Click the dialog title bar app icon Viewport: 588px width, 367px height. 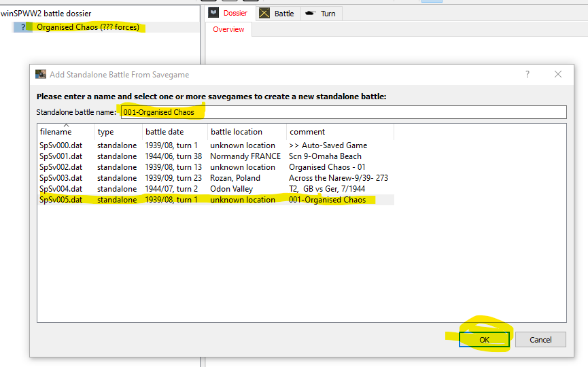pyautogui.click(x=41, y=74)
